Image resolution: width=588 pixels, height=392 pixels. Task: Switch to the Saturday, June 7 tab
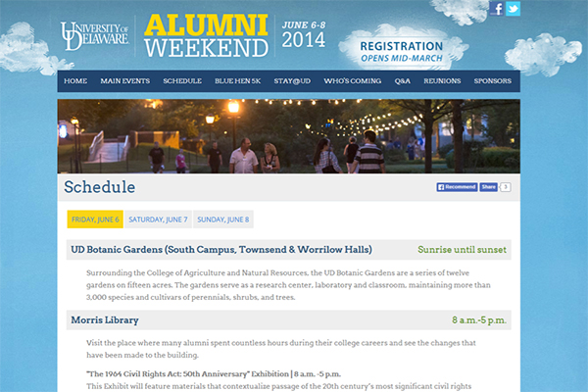158,220
